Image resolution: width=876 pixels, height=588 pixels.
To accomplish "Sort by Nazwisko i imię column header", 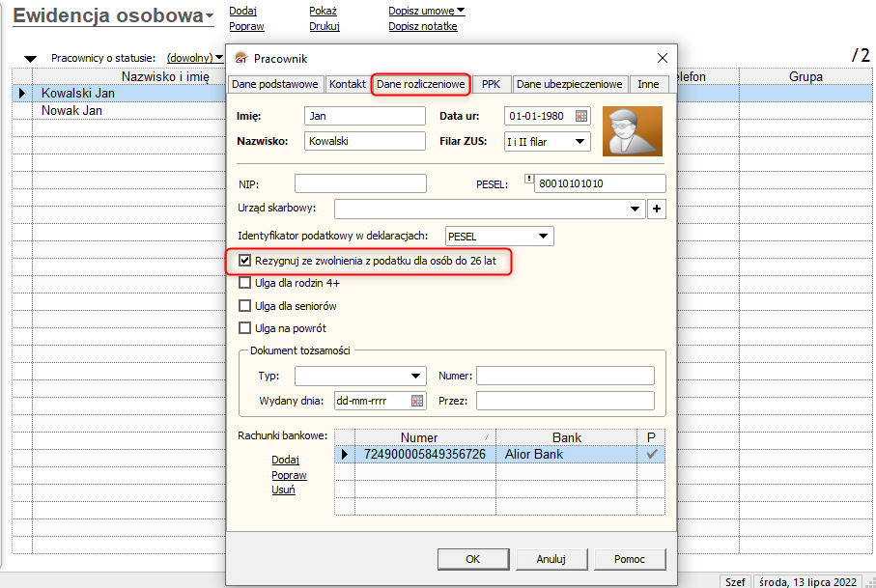I will point(165,76).
